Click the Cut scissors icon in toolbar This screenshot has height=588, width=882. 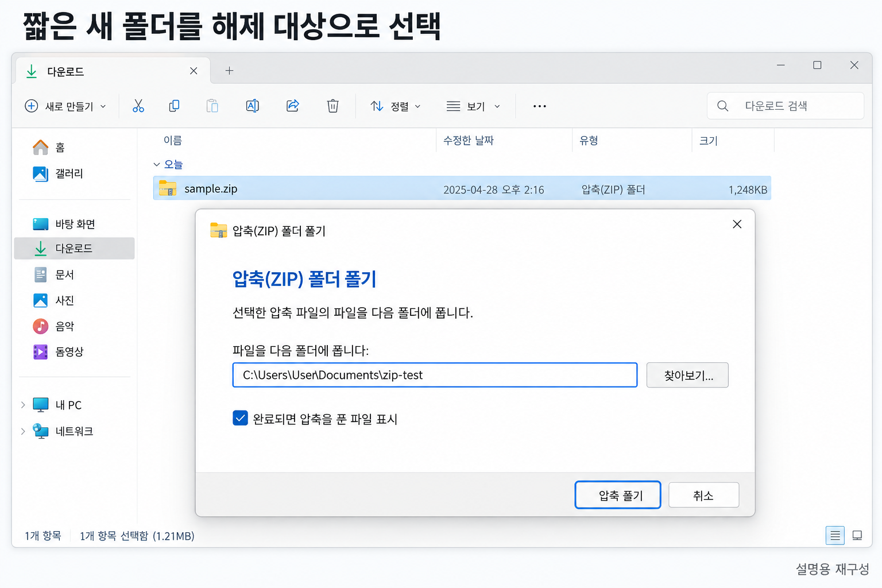pos(138,106)
